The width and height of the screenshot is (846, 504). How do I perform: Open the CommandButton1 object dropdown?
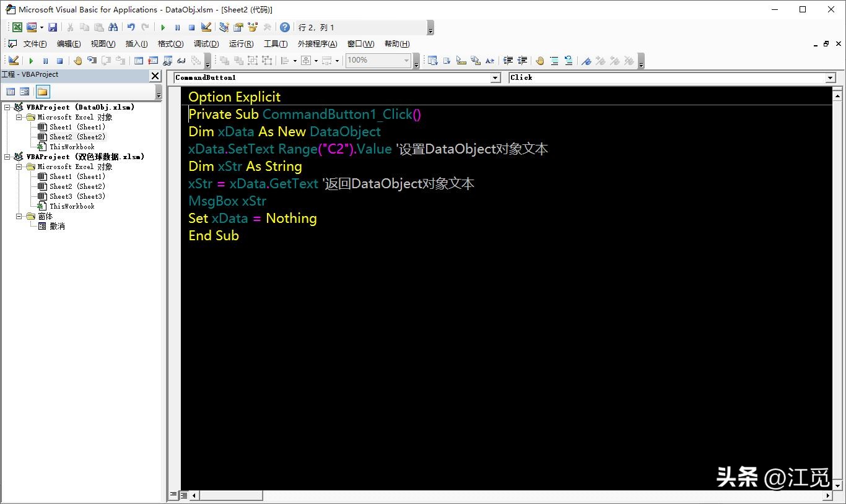[x=495, y=77]
